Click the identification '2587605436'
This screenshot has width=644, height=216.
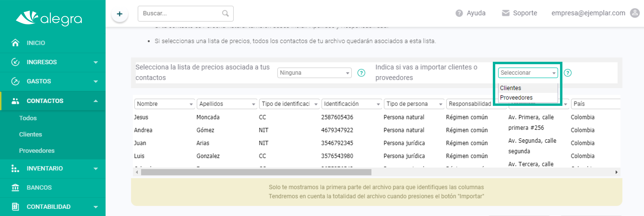[337, 117]
